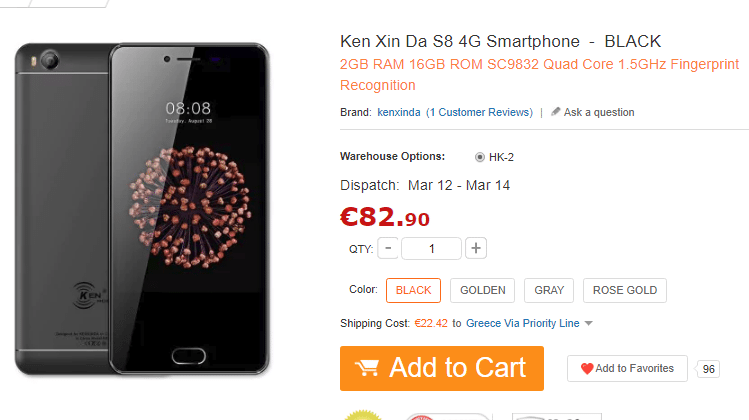749x420 pixels.
Task: Open the kenxinda brand link
Action: [x=399, y=112]
